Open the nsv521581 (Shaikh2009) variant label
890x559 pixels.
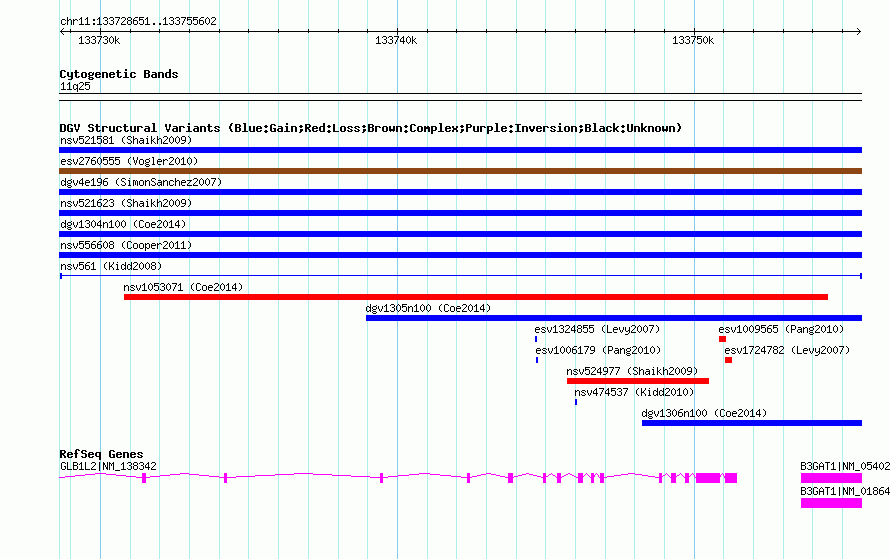125,140
